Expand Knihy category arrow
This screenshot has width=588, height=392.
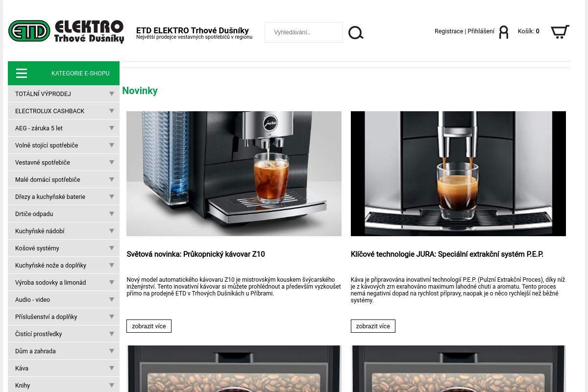[x=112, y=385]
